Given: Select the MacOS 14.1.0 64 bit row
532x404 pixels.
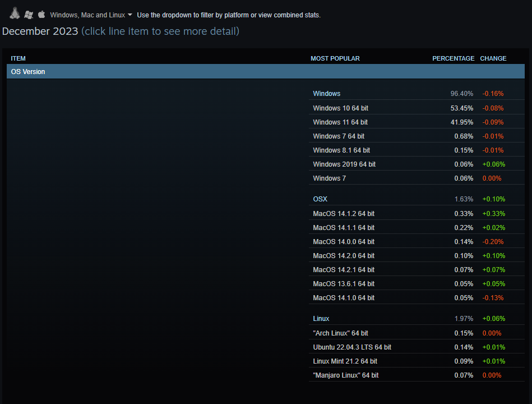Looking at the screenshot, I should tap(417, 298).
